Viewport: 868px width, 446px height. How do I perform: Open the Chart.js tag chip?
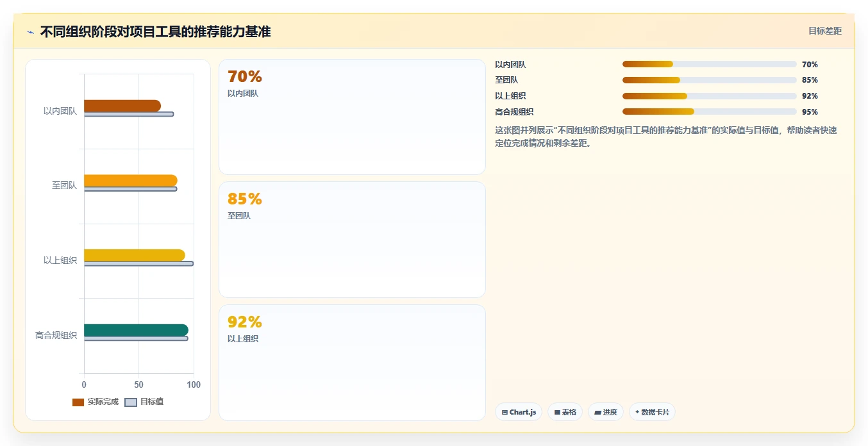pos(519,412)
